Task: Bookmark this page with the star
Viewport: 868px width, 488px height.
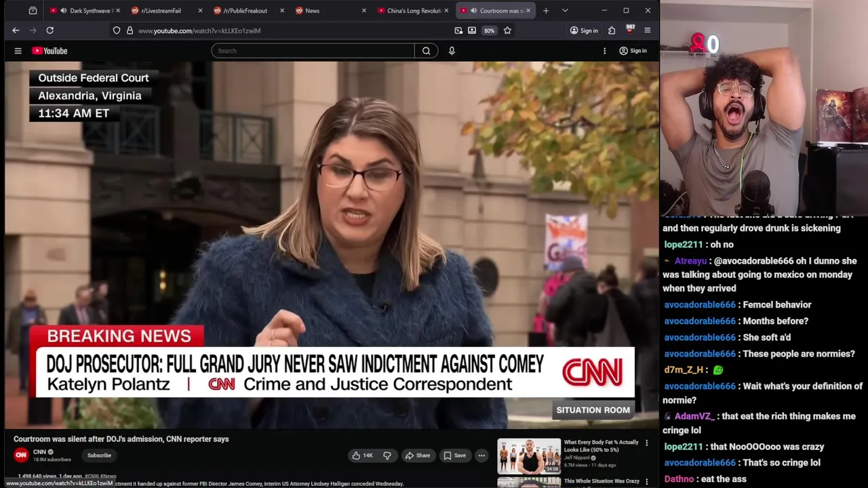Action: 507,30
